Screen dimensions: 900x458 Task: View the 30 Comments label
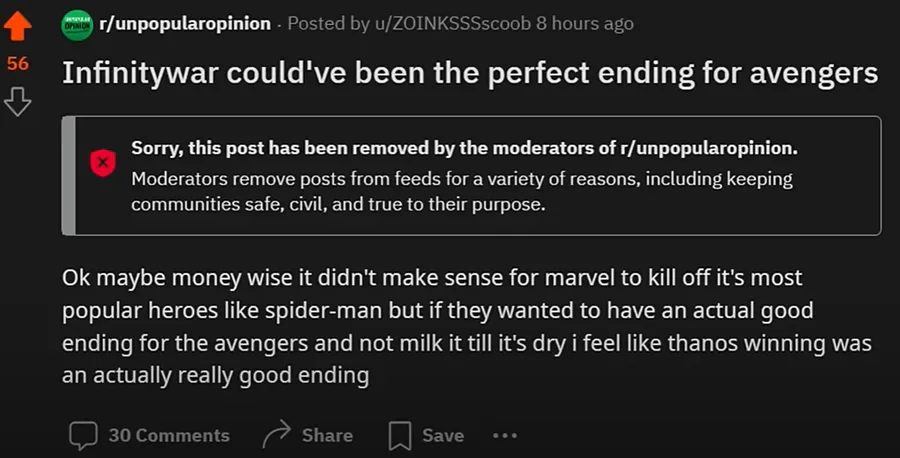pos(169,435)
